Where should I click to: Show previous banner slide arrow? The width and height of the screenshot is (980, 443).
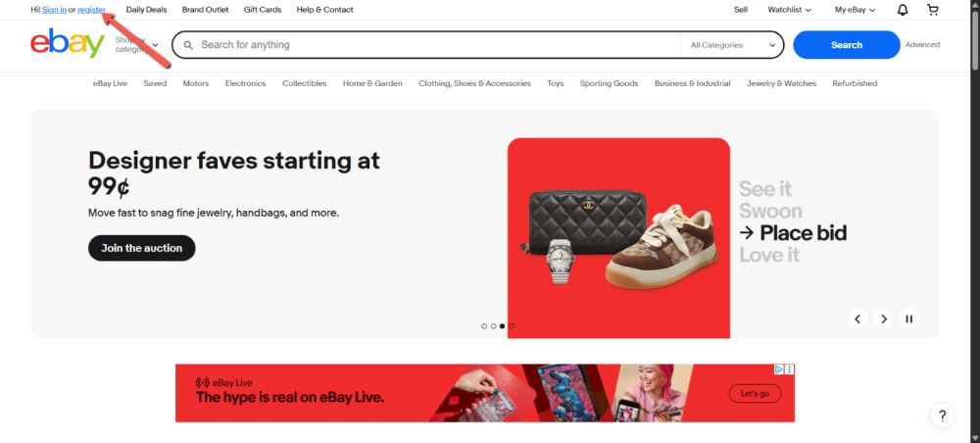tap(857, 319)
